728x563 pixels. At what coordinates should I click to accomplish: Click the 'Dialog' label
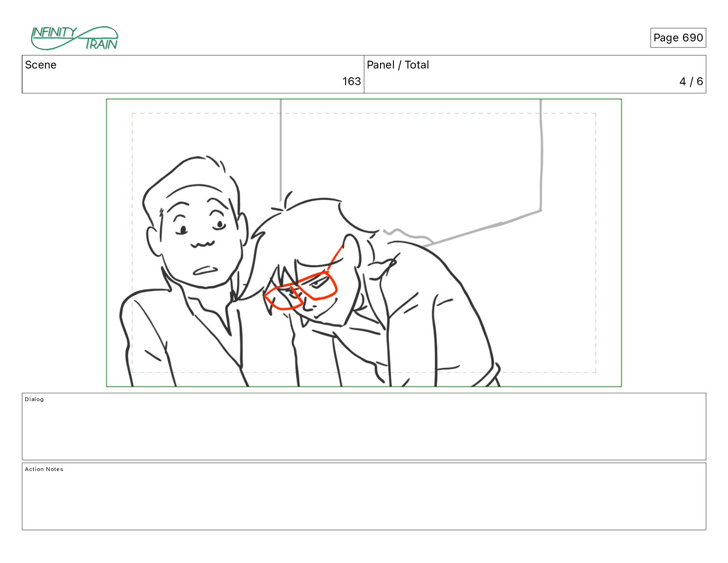point(34,399)
